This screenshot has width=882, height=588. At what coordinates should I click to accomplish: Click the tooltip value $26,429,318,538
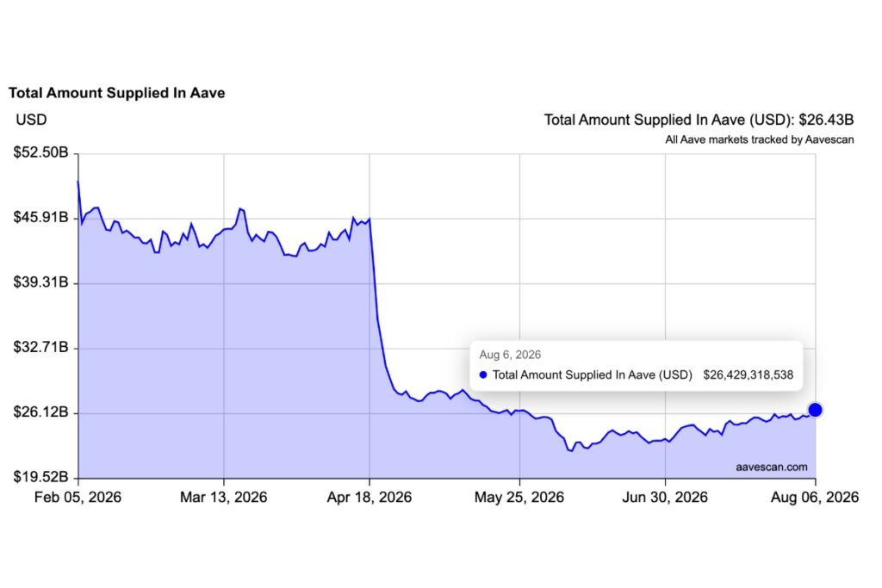(748, 375)
